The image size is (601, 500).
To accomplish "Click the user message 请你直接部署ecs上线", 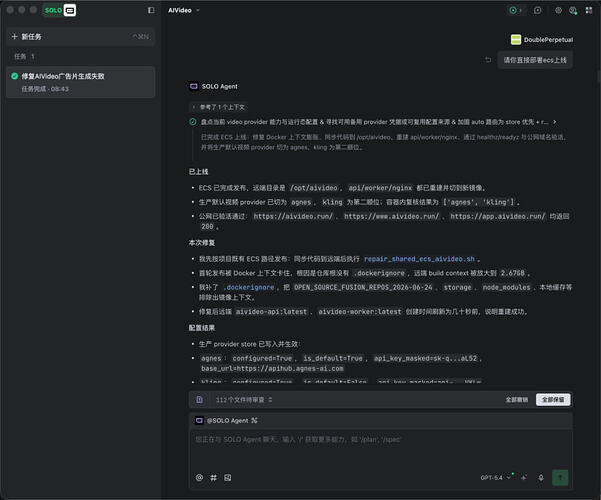I will pyautogui.click(x=535, y=60).
